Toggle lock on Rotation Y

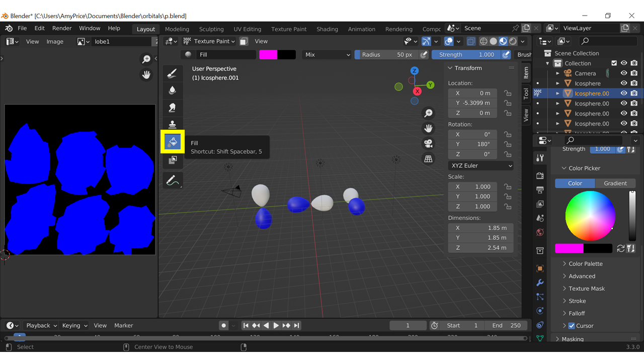point(508,144)
